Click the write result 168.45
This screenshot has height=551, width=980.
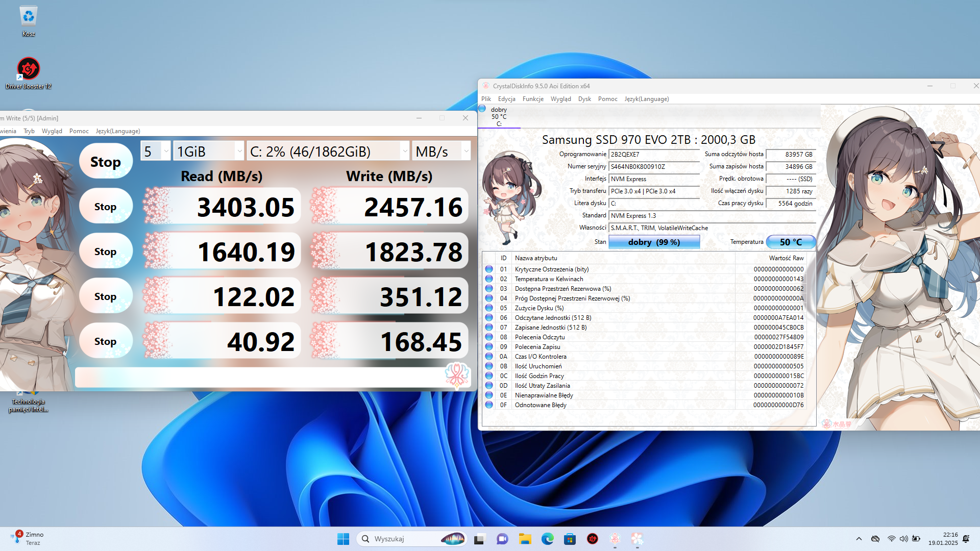(x=389, y=341)
